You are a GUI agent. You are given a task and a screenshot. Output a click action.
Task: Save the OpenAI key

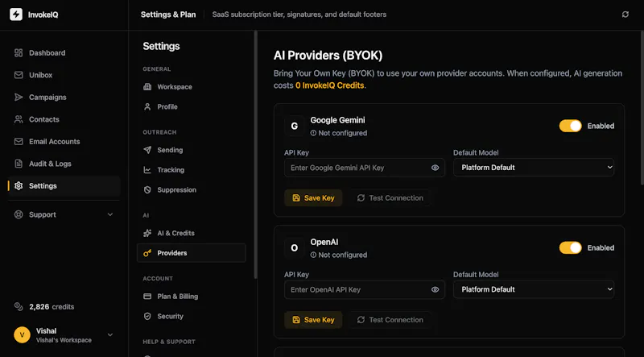pos(313,320)
